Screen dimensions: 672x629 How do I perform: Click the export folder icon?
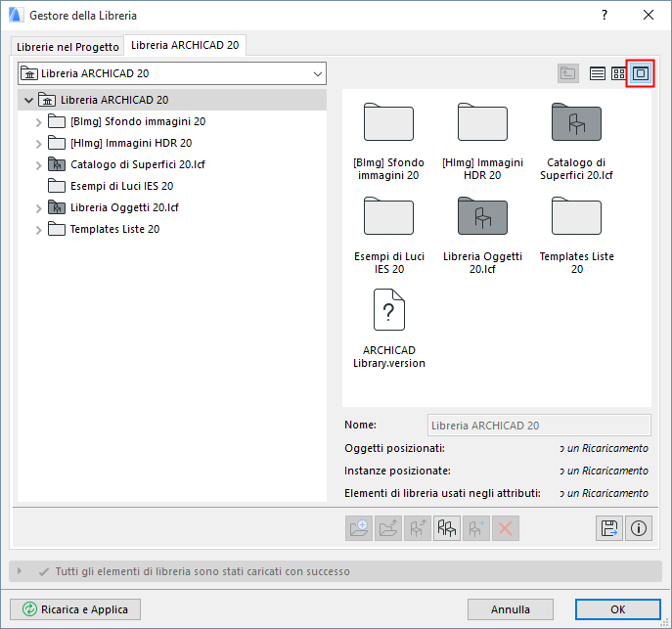(388, 528)
